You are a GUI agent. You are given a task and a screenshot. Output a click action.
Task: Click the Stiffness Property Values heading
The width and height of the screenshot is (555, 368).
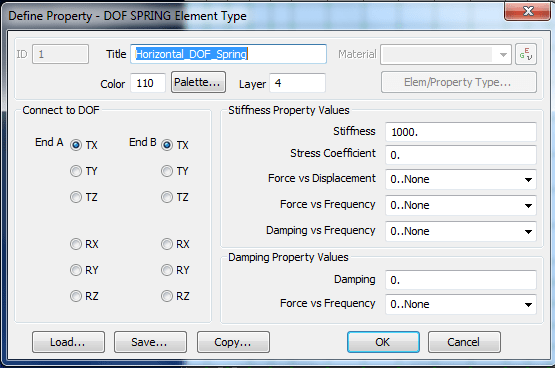(288, 110)
